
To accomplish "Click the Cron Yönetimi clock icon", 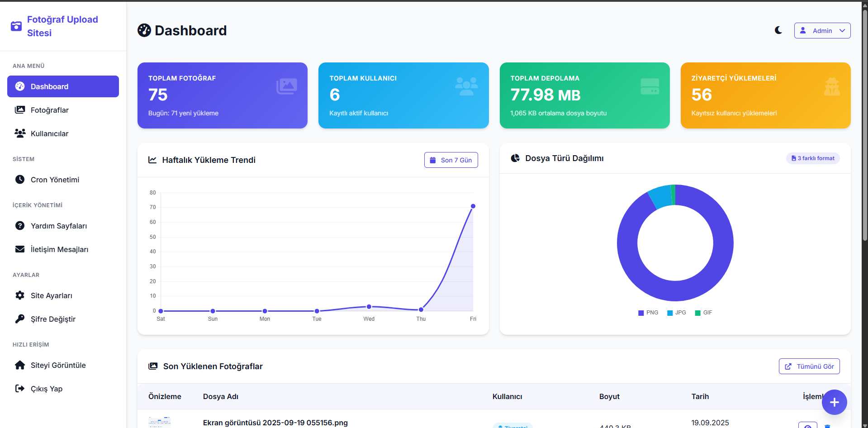I will point(20,180).
